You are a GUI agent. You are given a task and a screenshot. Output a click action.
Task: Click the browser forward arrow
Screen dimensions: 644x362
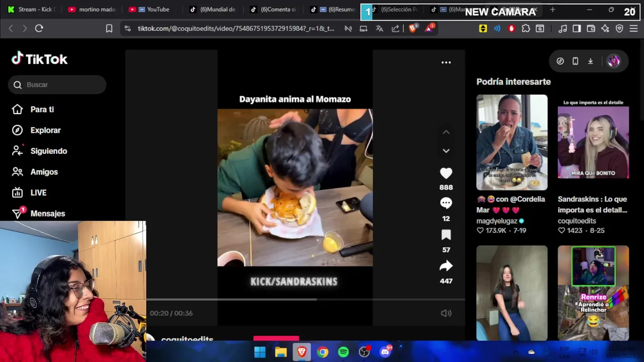pyautogui.click(x=25, y=29)
